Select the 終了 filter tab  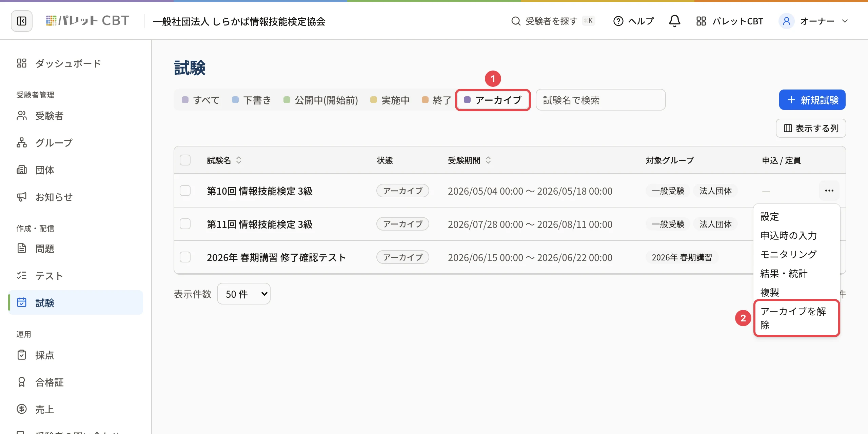pyautogui.click(x=437, y=100)
